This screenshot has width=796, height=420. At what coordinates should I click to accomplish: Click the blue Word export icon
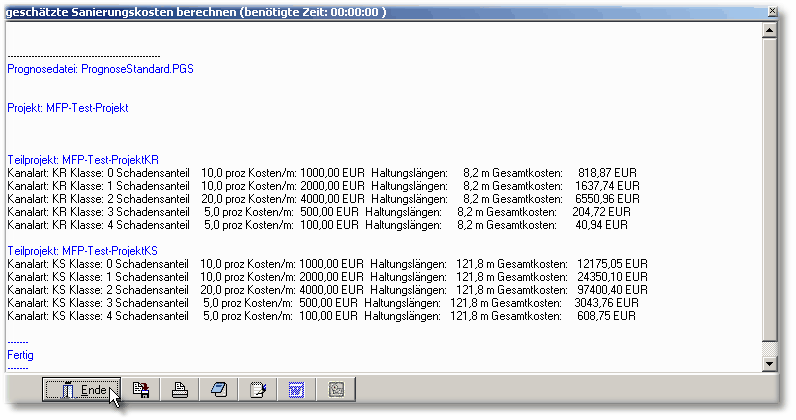click(x=295, y=390)
